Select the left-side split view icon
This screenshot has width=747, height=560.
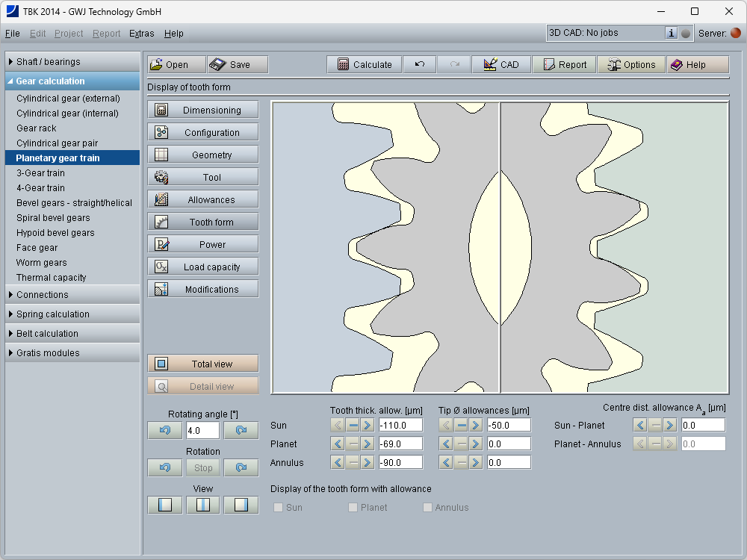(165, 505)
